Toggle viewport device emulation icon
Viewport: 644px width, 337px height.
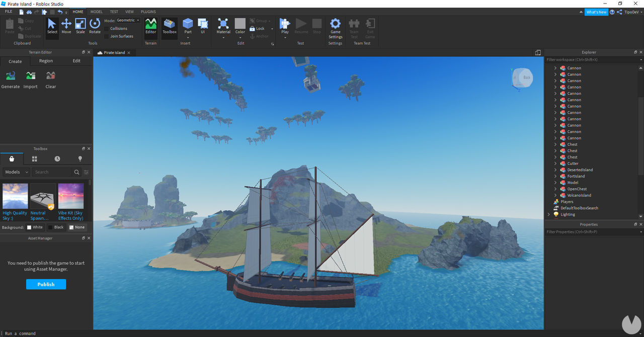(538, 52)
